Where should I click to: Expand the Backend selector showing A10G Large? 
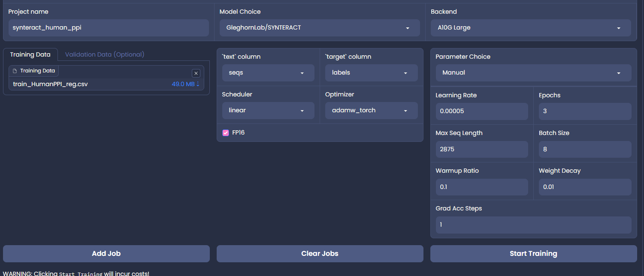530,28
